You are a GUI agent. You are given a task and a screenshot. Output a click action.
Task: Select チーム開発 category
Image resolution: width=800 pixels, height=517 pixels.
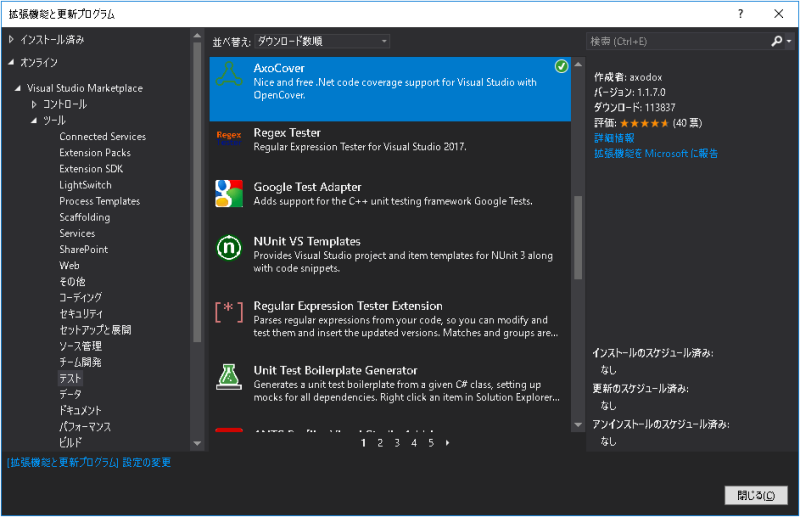tap(80, 362)
